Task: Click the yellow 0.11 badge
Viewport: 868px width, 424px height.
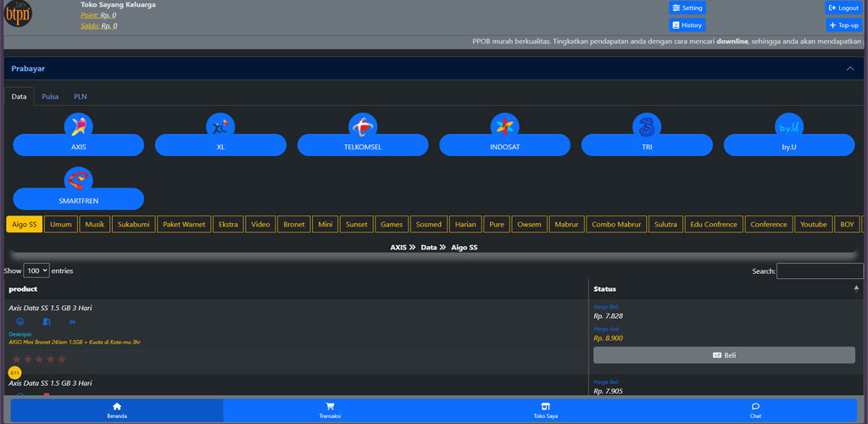Action: point(15,373)
